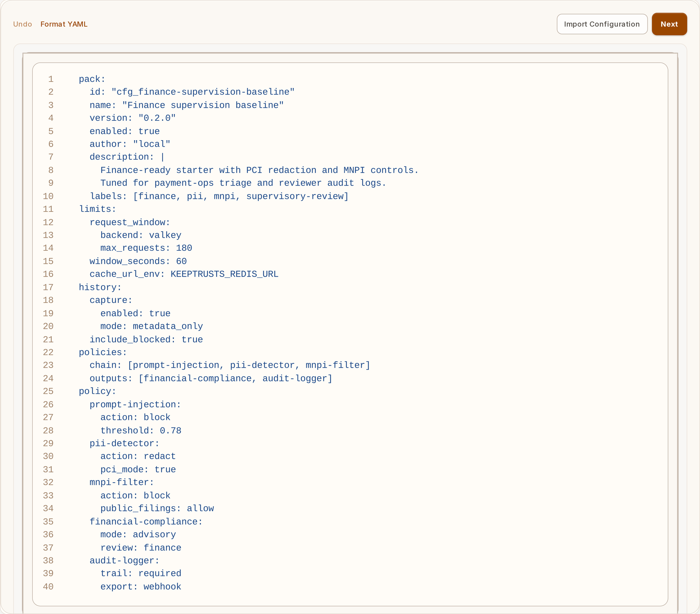Viewport: 700px width, 614px height.
Task: Click the id "cfg_finance-supervision-baseline" line
Action: coord(192,92)
